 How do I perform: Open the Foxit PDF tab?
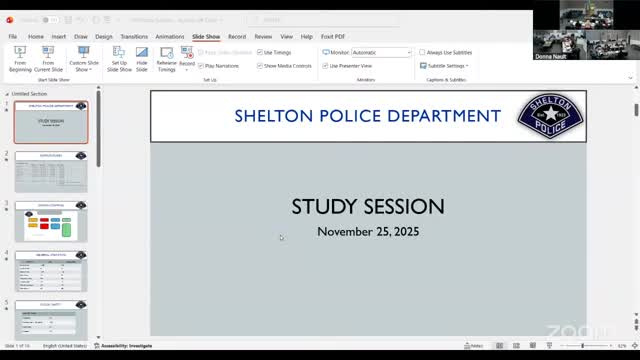pos(333,36)
